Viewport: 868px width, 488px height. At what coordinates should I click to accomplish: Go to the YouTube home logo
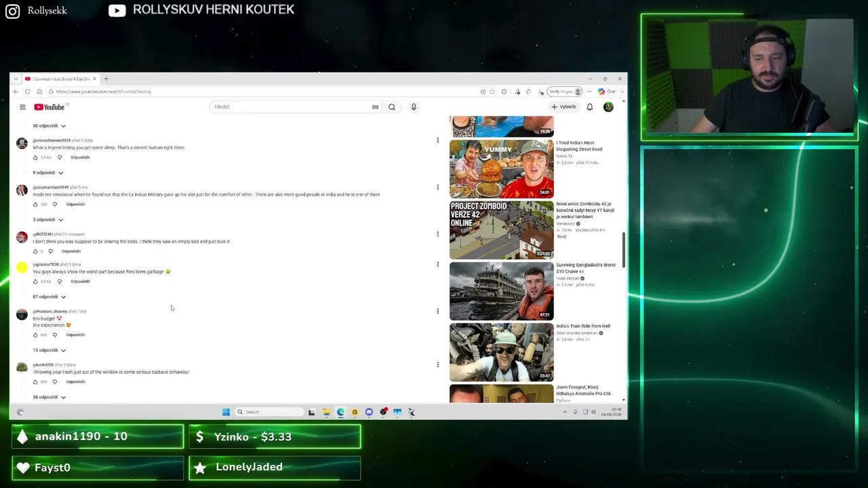[x=50, y=107]
